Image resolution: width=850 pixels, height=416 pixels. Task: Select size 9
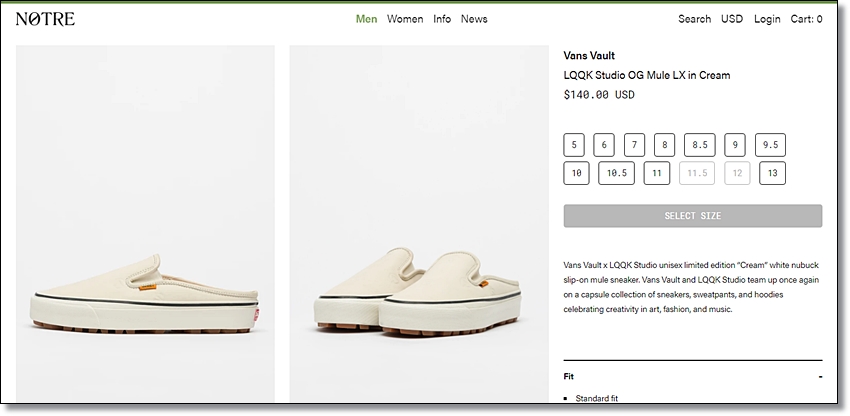click(x=735, y=145)
